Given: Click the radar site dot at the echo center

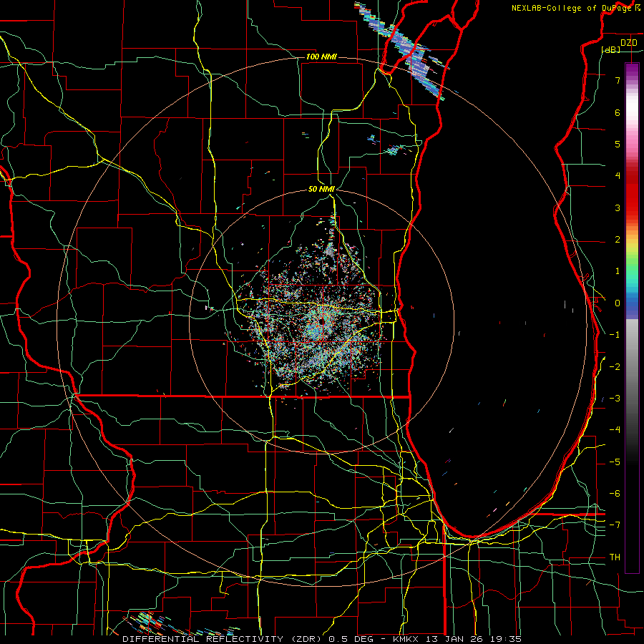Looking at the screenshot, I should pyautogui.click(x=322, y=321).
